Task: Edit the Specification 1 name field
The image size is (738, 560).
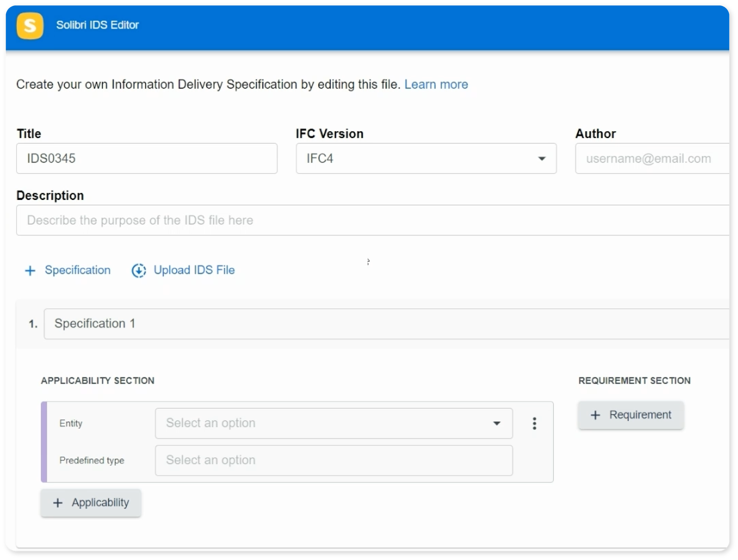Action: tap(383, 324)
